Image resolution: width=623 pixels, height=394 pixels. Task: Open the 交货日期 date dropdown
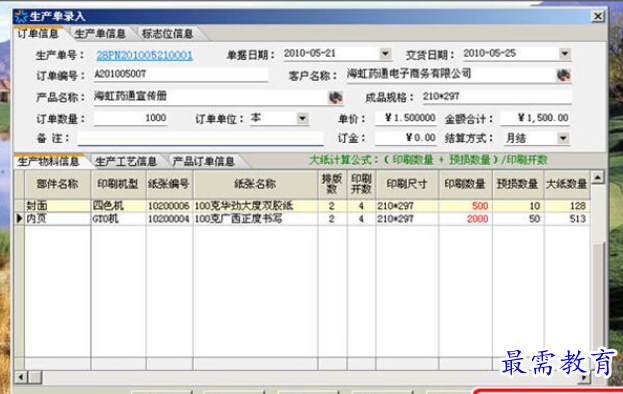(x=564, y=54)
